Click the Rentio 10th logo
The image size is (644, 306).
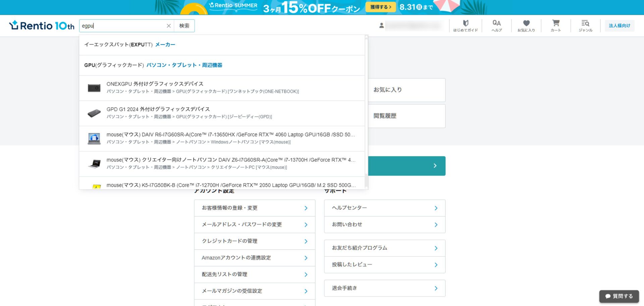tap(42, 25)
